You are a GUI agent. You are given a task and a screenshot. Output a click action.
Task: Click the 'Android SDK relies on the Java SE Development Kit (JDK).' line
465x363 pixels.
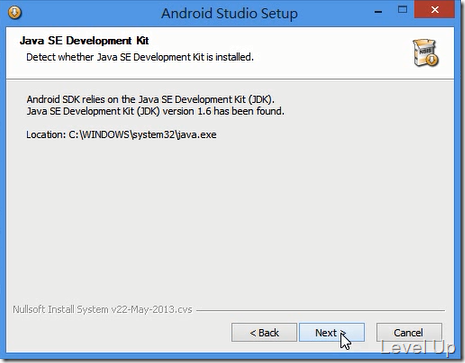pos(151,99)
